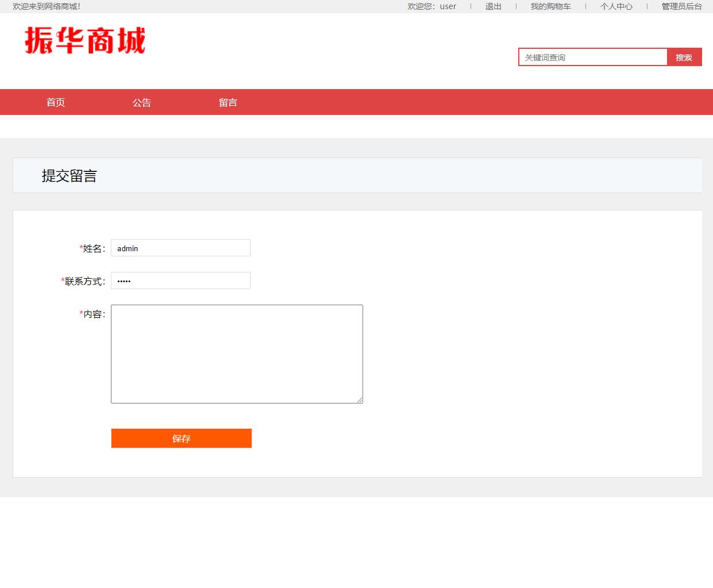
Task: Click the red asterisk beside 姓名
Action: (80, 248)
